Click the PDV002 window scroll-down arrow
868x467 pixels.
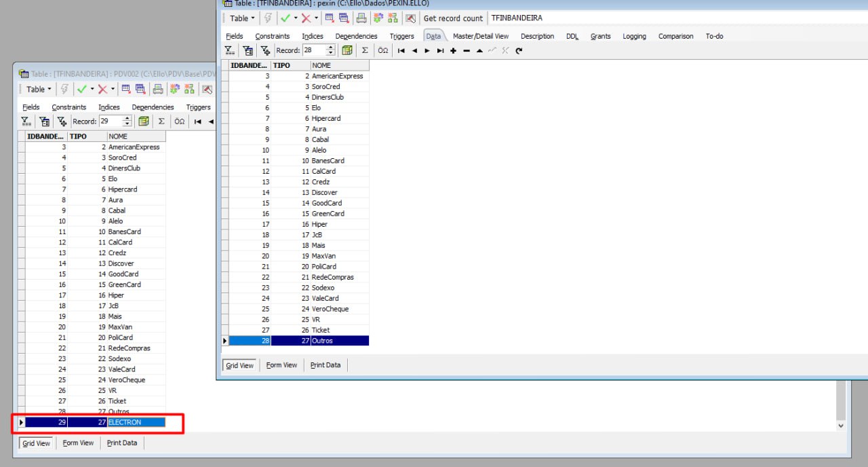[841, 426]
